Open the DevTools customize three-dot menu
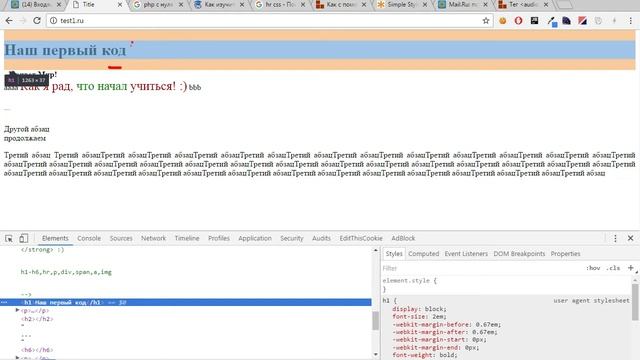 point(615,238)
